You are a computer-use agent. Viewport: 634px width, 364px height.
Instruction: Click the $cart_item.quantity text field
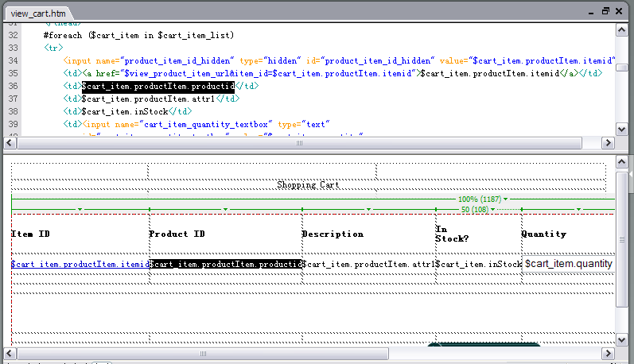(568, 264)
